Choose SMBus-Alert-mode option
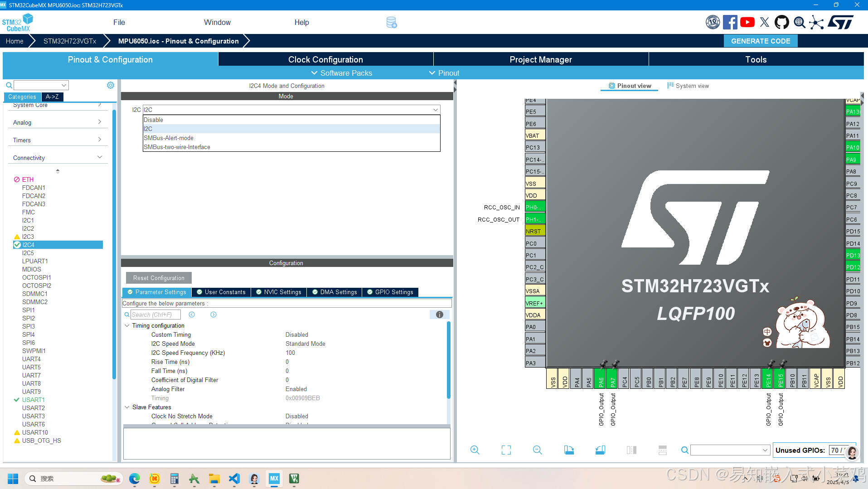The height and width of the screenshot is (489, 868). point(291,138)
